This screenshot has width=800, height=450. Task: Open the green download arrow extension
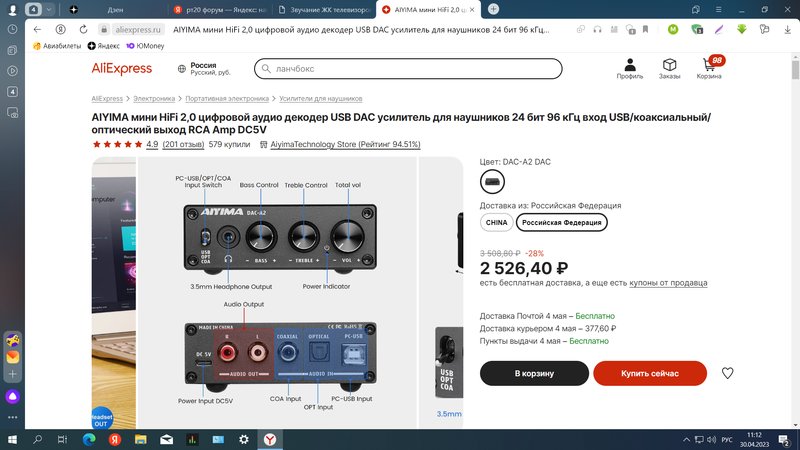742,30
